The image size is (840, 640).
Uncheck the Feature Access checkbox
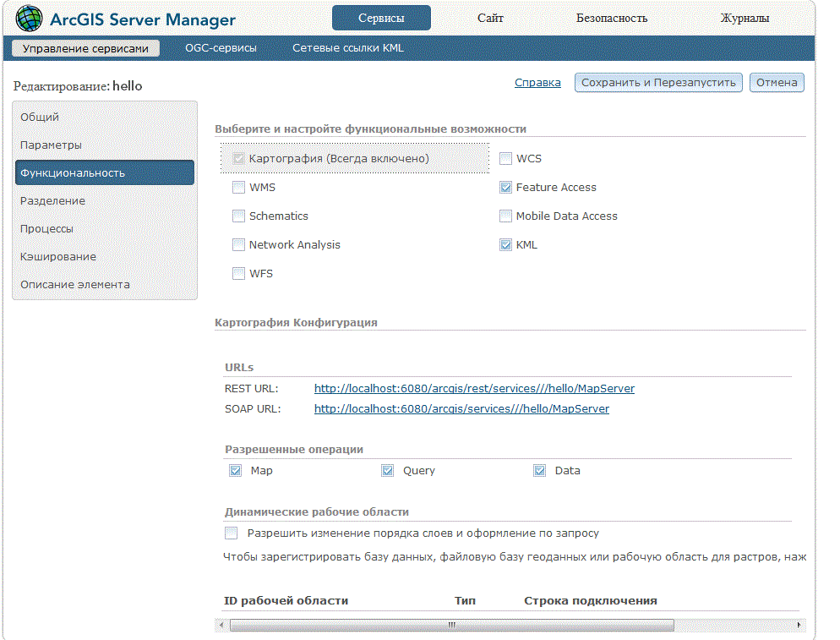coord(505,188)
